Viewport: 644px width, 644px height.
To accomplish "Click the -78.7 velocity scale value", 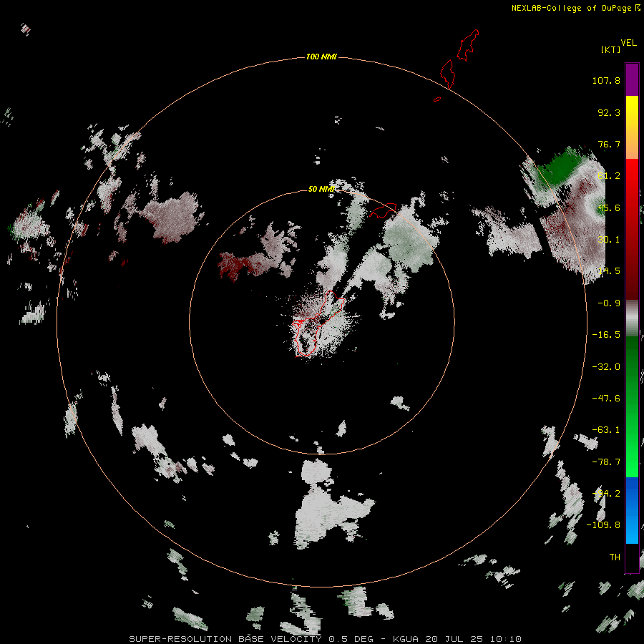I will click(606, 462).
